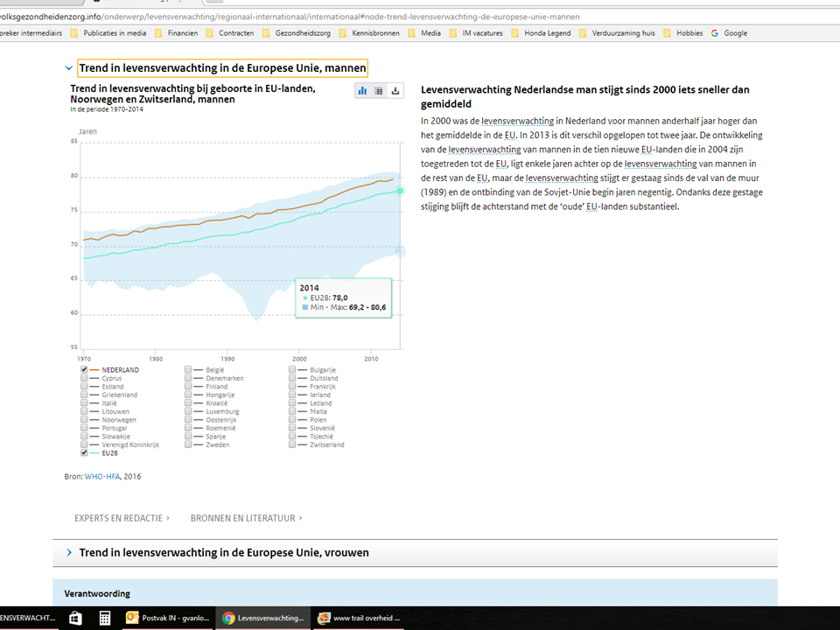This screenshot has height=630, width=840.
Task: Open the Windows Store taskbar icon
Action: click(x=76, y=618)
